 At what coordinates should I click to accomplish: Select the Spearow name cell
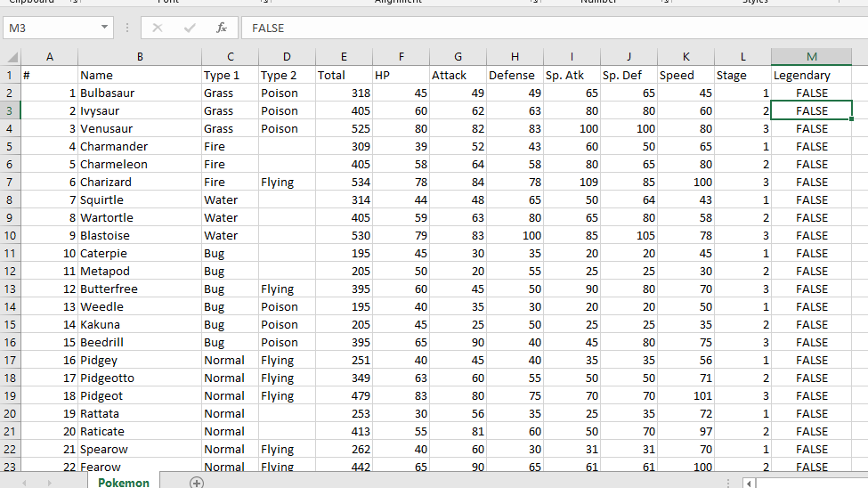(140, 449)
